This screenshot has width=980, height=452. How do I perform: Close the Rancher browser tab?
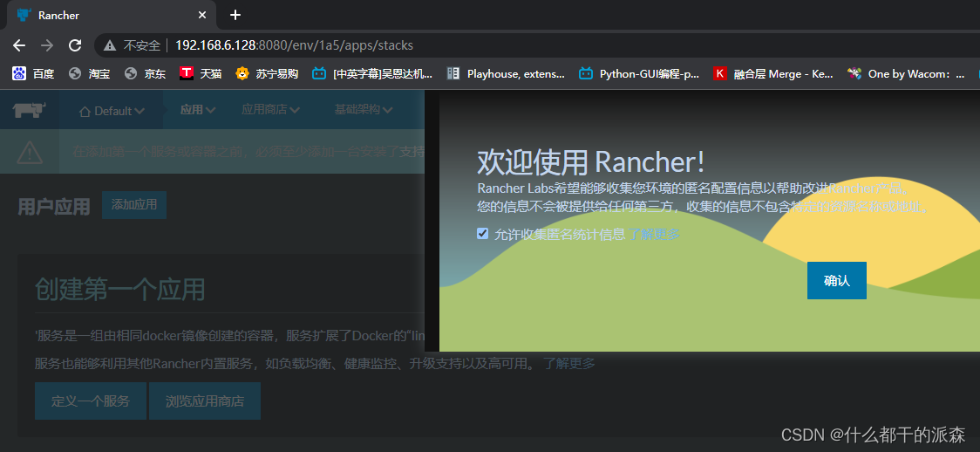pyautogui.click(x=202, y=15)
